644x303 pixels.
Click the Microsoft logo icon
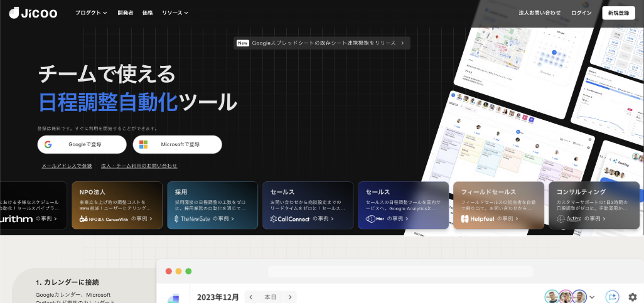[143, 144]
